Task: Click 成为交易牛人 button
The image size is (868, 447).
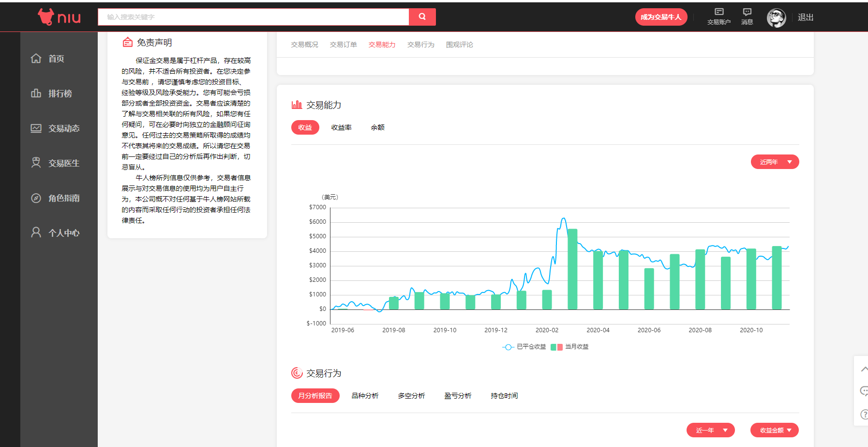Action: pyautogui.click(x=661, y=17)
